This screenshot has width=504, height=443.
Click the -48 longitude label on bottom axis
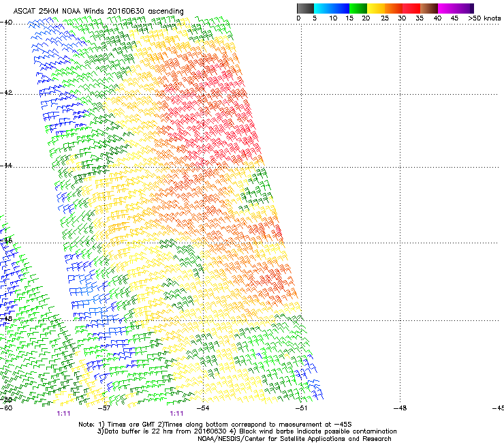click(x=400, y=408)
